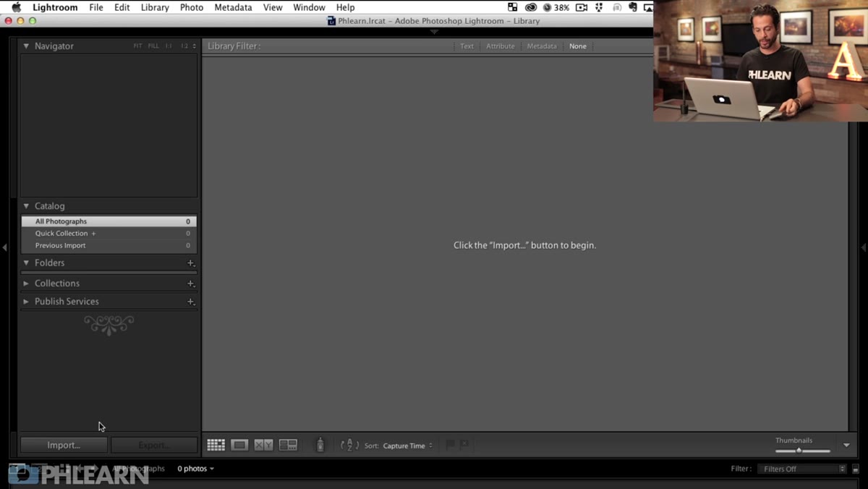Open the Apple menu
Viewport: 868px width, 489px height.
16,7
